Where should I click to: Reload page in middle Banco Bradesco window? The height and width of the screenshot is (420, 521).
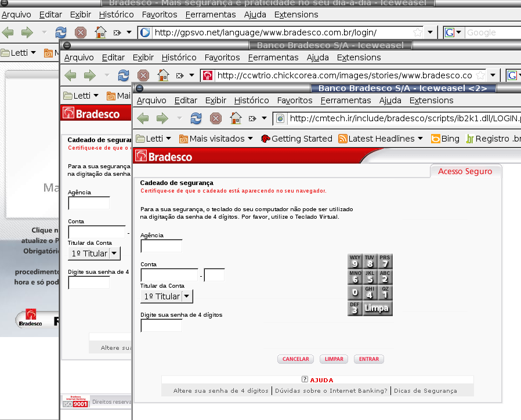click(x=123, y=75)
